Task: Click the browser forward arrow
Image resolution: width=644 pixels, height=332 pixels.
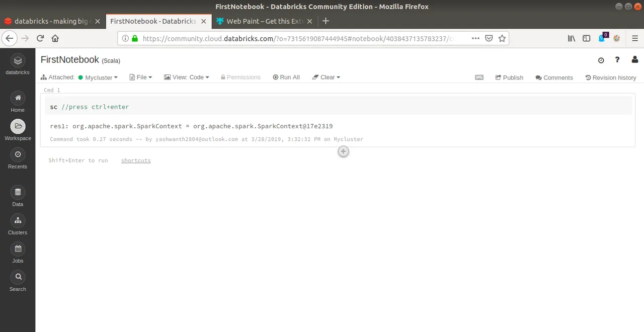Action: pyautogui.click(x=25, y=38)
